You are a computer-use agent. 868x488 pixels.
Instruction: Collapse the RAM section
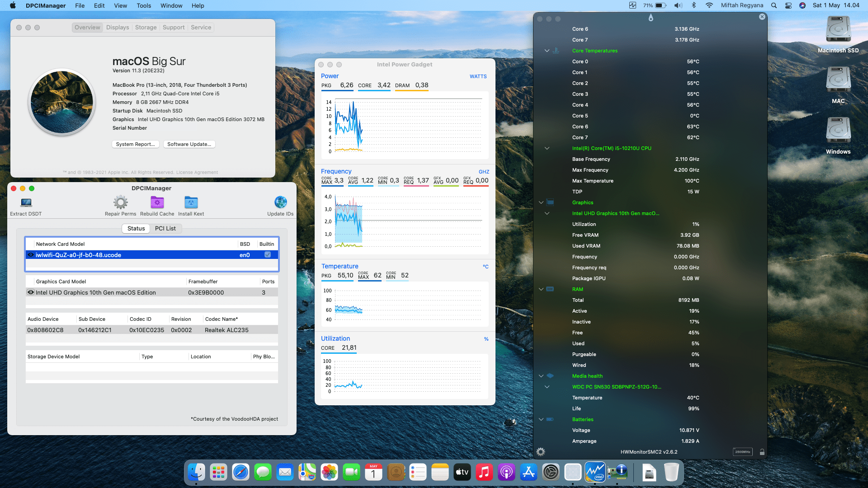541,289
